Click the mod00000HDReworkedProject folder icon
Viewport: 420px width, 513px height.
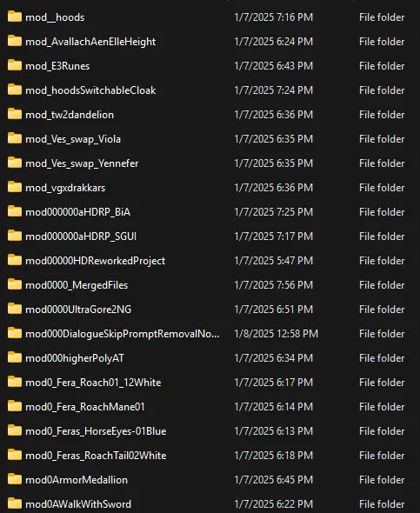(15, 260)
